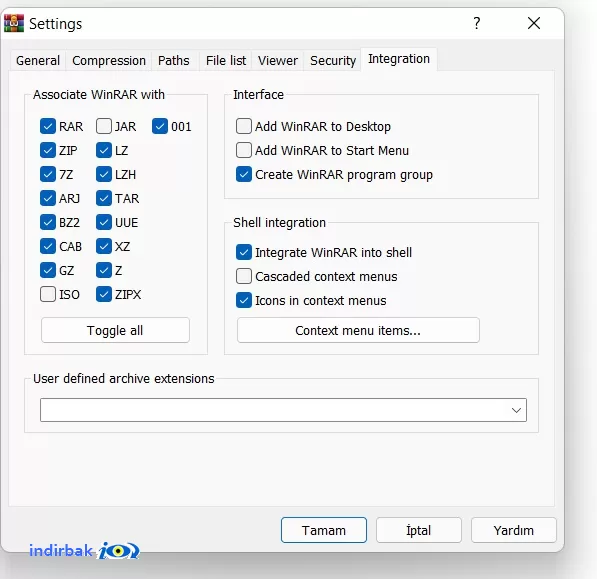
Task: Switch to the Security tab
Action: (333, 61)
